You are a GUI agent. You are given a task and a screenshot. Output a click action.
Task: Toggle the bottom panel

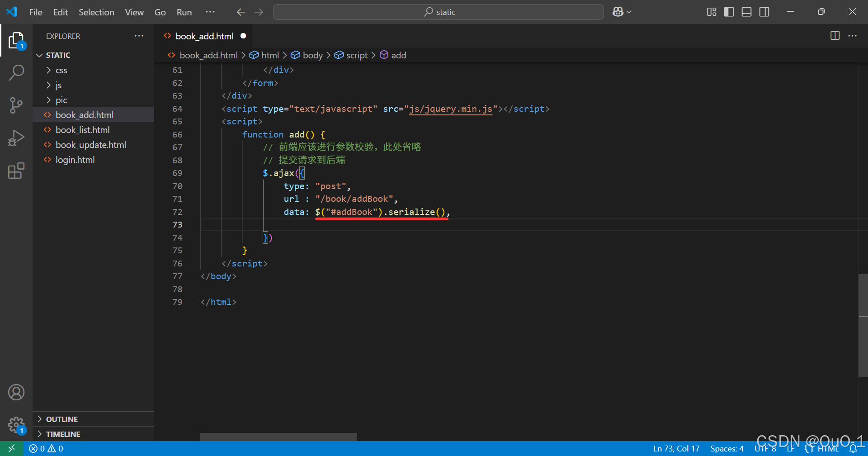pyautogui.click(x=747, y=12)
